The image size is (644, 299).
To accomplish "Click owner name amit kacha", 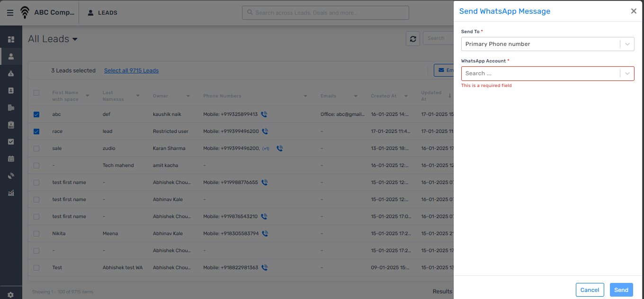I will 166,166.
